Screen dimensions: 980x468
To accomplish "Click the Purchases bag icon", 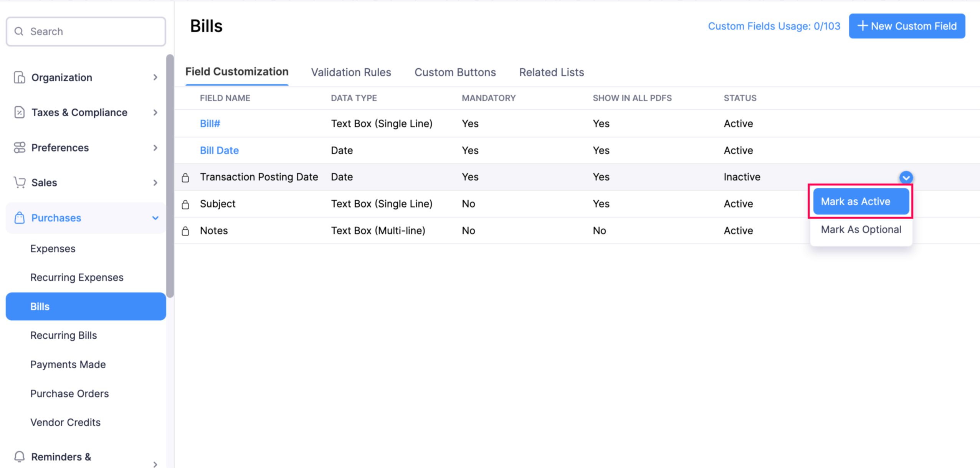I will tap(19, 218).
